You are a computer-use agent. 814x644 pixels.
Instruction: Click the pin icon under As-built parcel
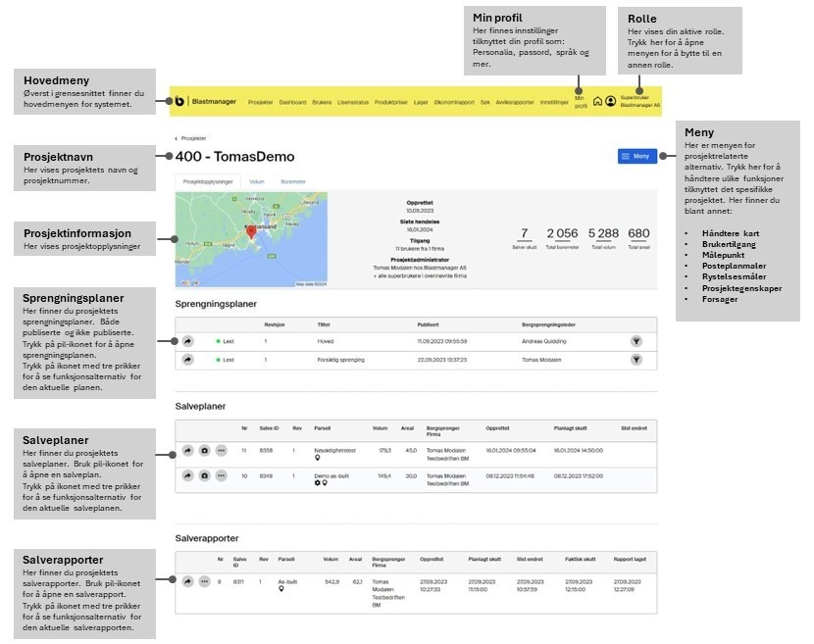pyautogui.click(x=280, y=589)
